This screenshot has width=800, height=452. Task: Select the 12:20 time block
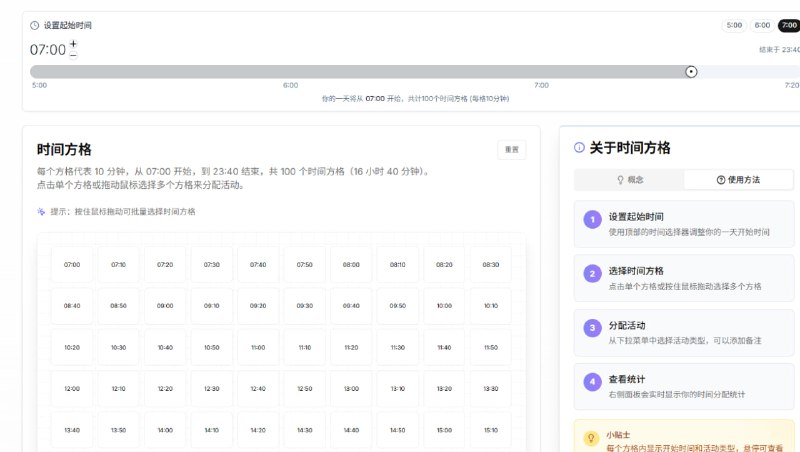(x=165, y=389)
